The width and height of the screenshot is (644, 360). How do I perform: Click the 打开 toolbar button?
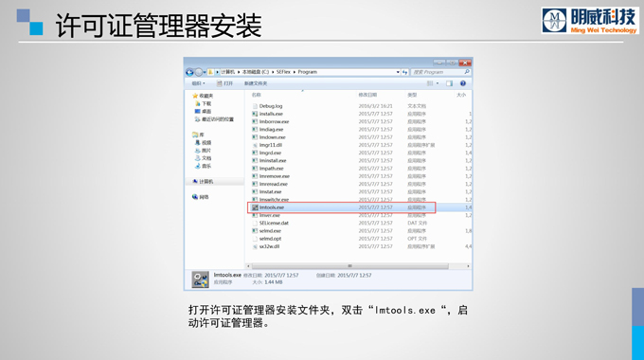pyautogui.click(x=224, y=83)
